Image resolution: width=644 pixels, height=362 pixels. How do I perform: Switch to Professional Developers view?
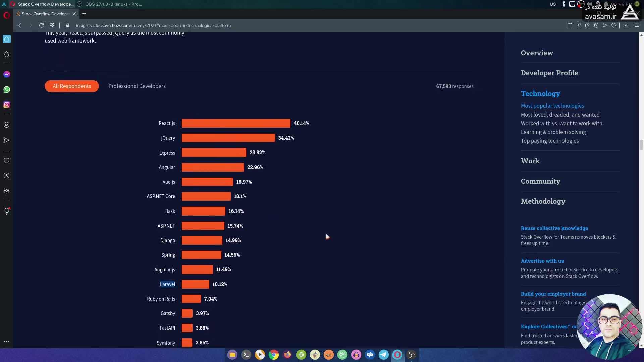click(137, 86)
